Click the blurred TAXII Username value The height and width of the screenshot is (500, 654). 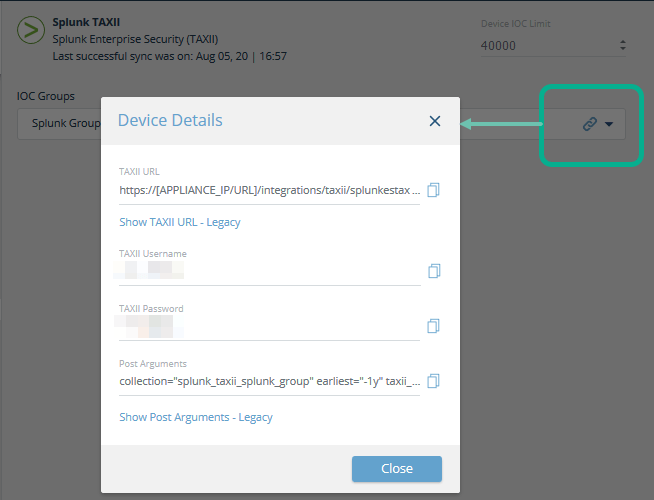tap(148, 270)
